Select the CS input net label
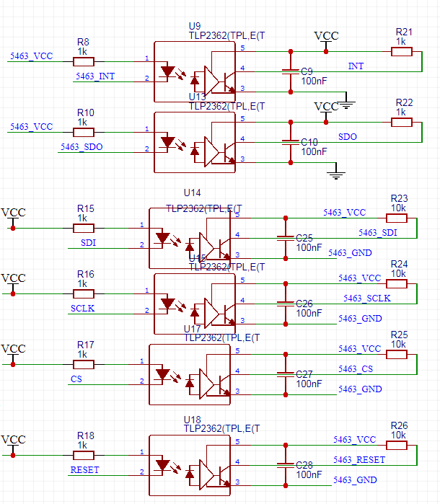 [x=76, y=379]
